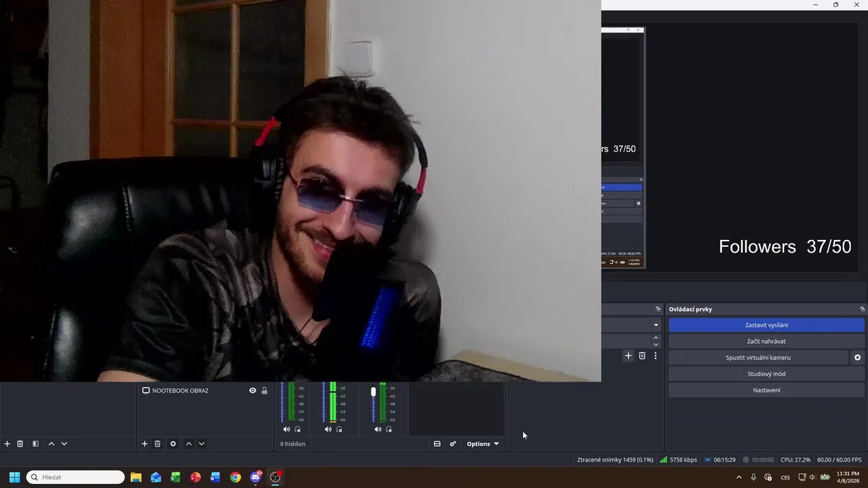Switch the CES keyboard language indicator
The image size is (868, 488).
785,477
